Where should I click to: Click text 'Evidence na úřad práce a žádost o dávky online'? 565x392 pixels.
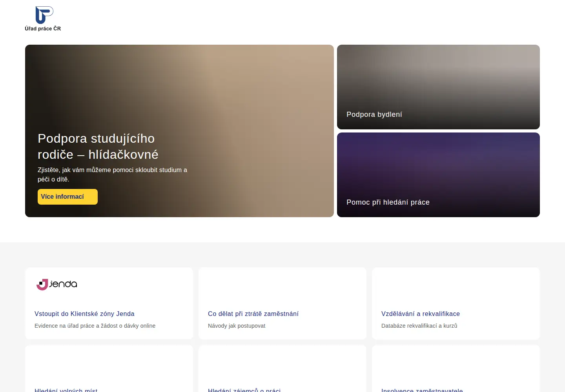(95, 326)
